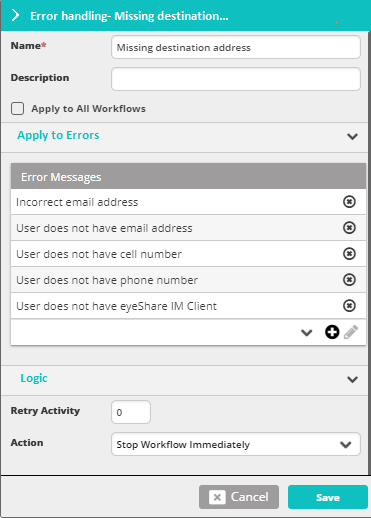Viewport: 371px width, 518px height.
Task: Delete the eyeShare IM Client error message
Action: coord(349,306)
